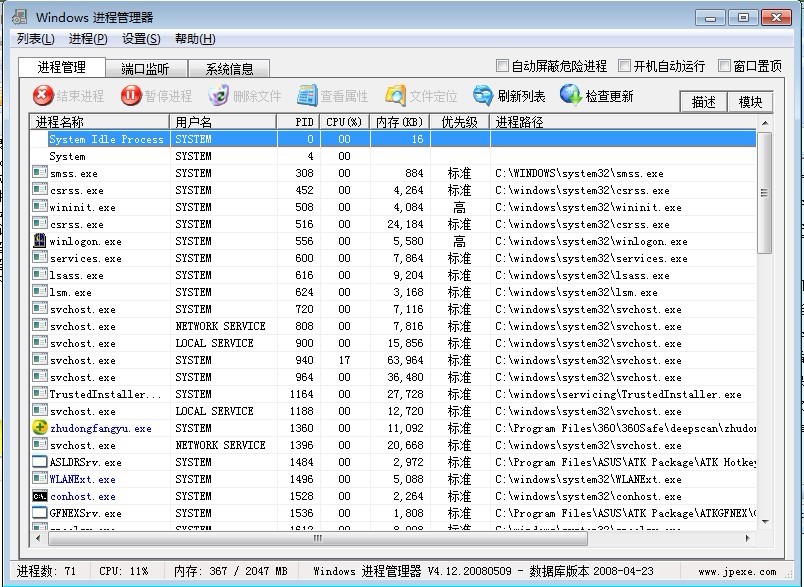The height and width of the screenshot is (587, 804).
Task: Click the 检查更新 check for updates globe icon
Action: point(571,96)
